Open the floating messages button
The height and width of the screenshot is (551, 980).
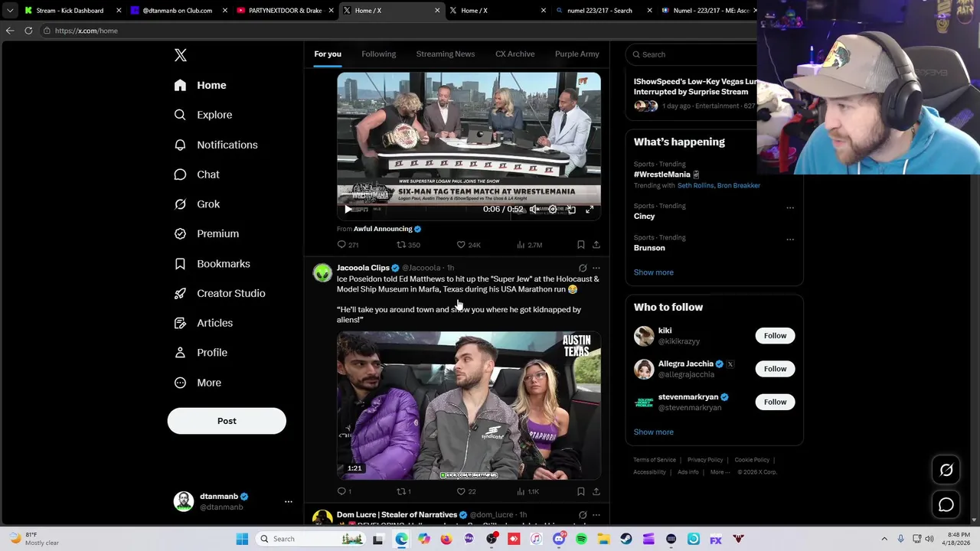pos(946,505)
